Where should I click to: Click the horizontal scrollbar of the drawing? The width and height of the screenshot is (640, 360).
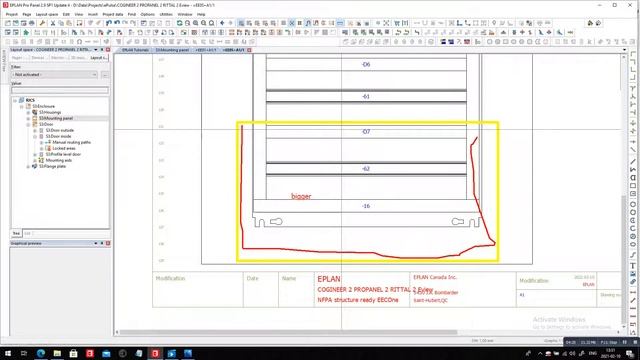288,332
